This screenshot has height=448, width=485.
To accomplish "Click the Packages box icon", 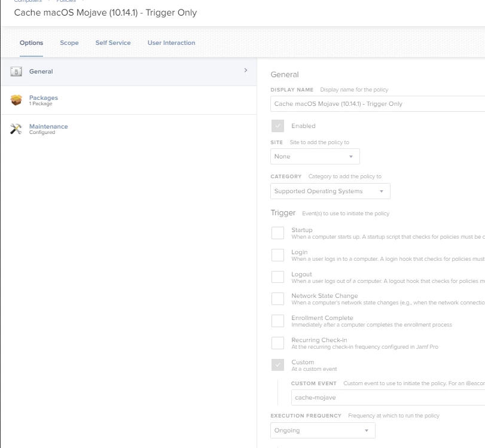I will [x=16, y=100].
